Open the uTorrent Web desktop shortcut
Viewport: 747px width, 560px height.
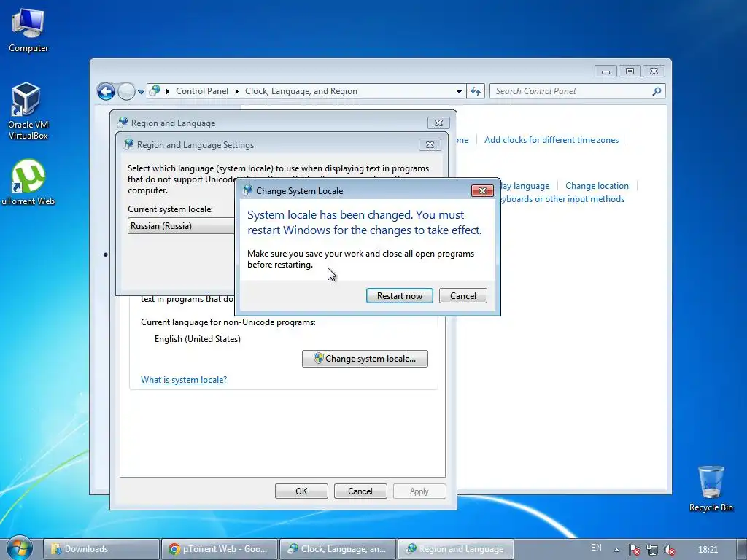(x=28, y=183)
